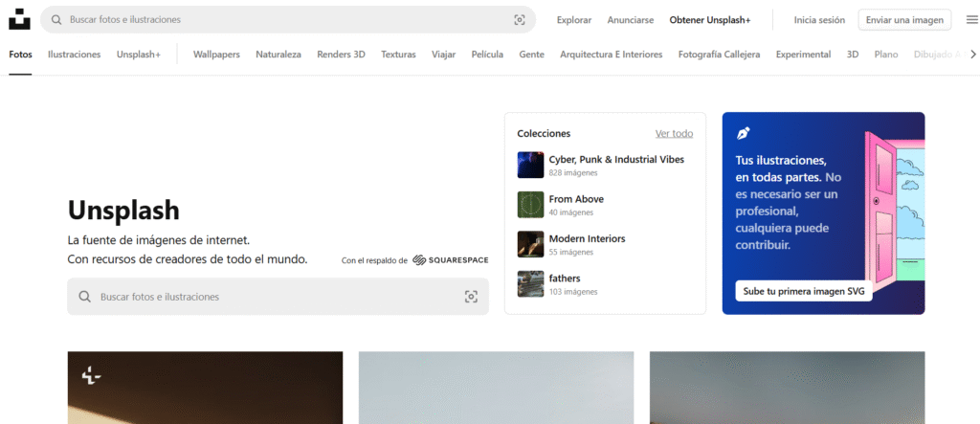This screenshot has width=980, height=424.
Task: Click From Above collection thumbnail
Action: pyautogui.click(x=530, y=205)
